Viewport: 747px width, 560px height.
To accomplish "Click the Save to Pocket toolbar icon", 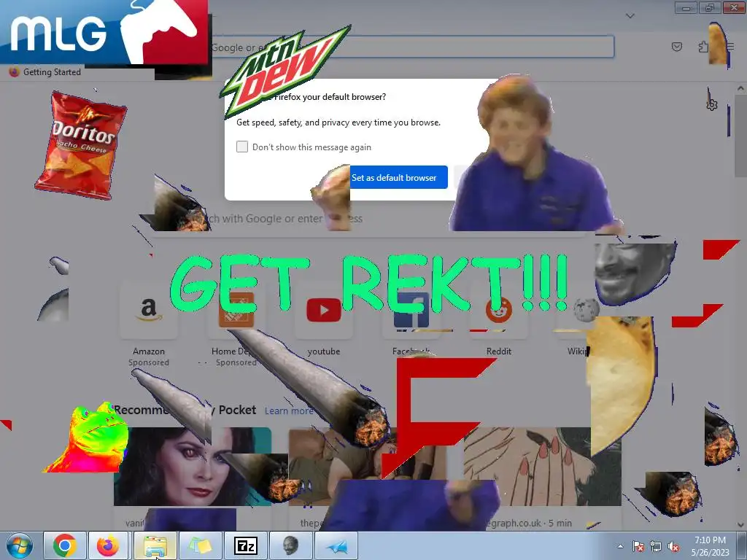I will [x=676, y=47].
